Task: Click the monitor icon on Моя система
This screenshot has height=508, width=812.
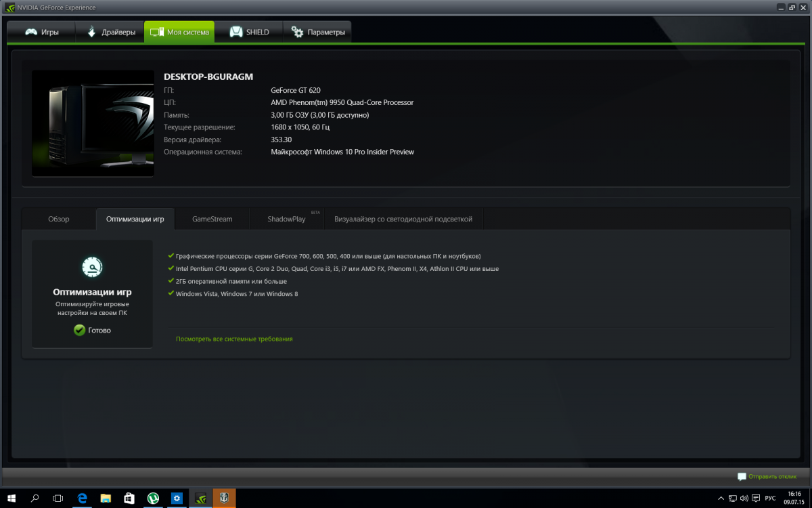Action: pos(157,32)
